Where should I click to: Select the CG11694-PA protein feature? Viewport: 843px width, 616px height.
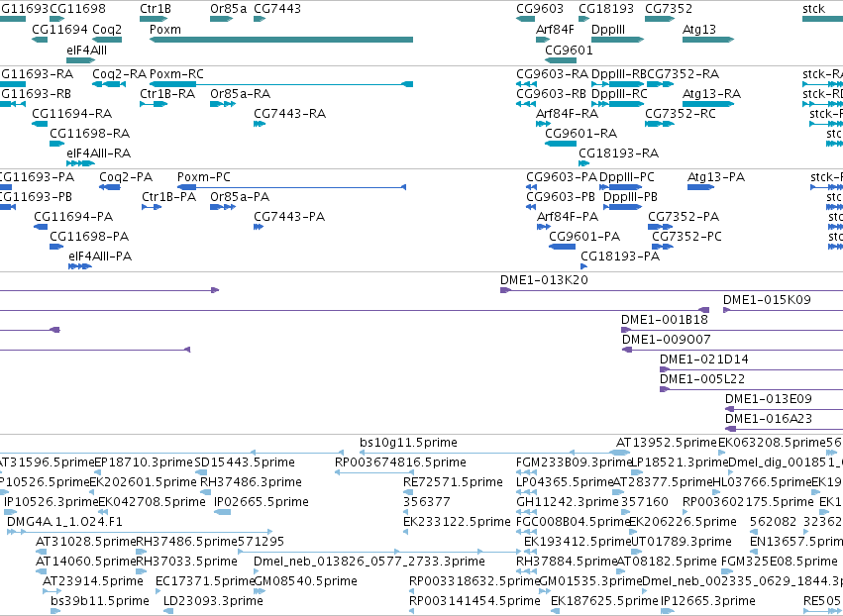pos(41,227)
